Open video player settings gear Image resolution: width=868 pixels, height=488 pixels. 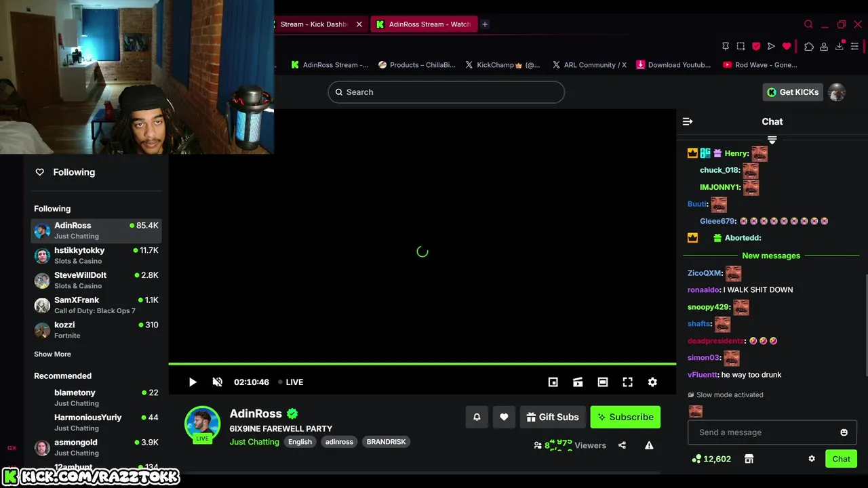[652, 382]
